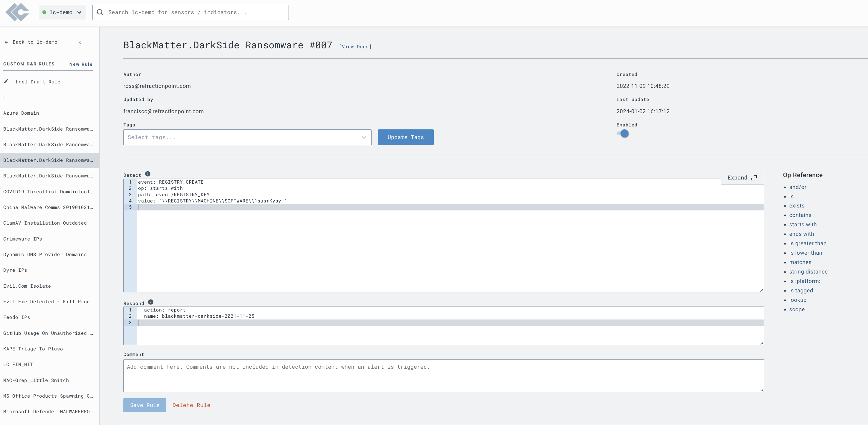Open the View Docs link

pyautogui.click(x=355, y=47)
